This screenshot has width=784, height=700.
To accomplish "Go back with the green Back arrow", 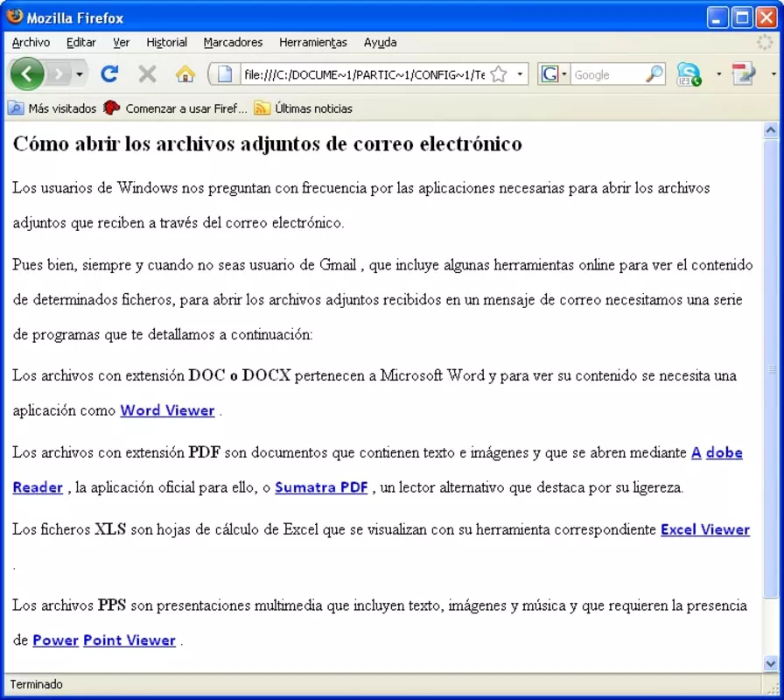I will click(27, 74).
